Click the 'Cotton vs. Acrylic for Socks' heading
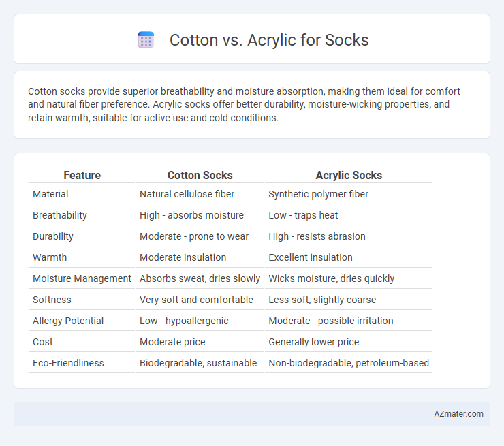 click(x=269, y=40)
